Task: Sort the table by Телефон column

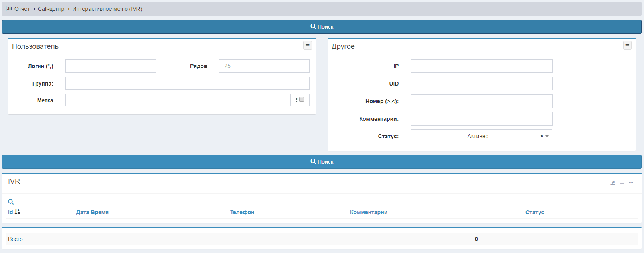Action: click(242, 212)
